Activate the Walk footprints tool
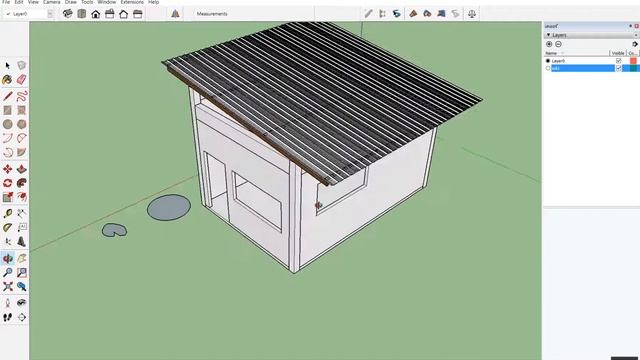The height and width of the screenshot is (360, 640). pos(7,317)
